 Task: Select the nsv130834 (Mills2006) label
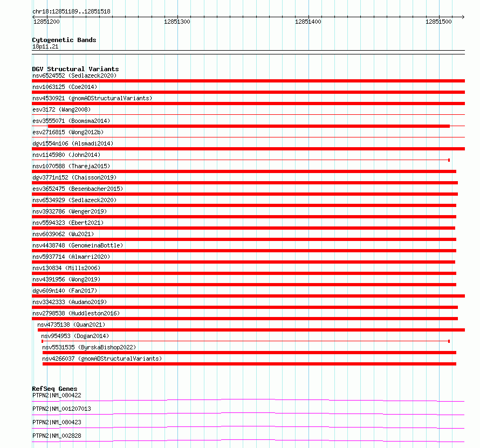click(x=66, y=268)
